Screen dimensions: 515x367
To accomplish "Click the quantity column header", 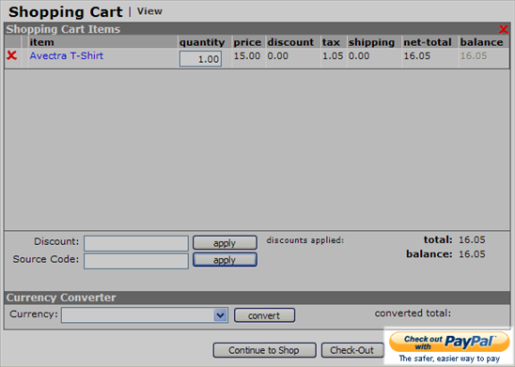I will [202, 42].
